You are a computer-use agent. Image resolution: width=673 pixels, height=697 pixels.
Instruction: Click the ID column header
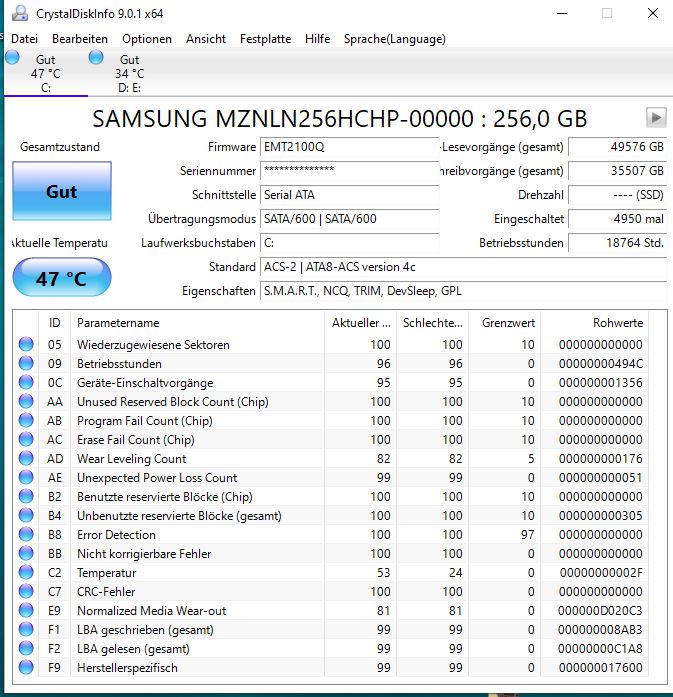(55, 323)
